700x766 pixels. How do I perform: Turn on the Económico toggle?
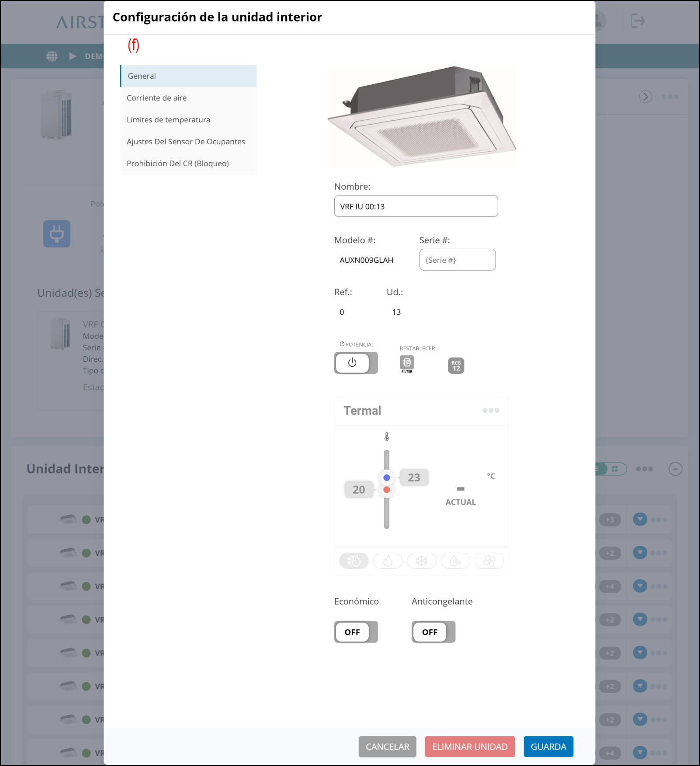(356, 632)
